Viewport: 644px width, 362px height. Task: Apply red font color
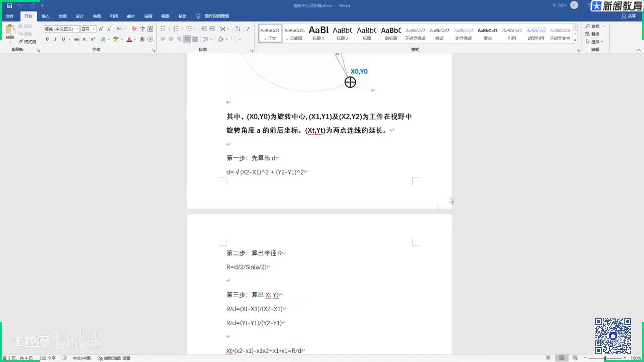tap(129, 39)
